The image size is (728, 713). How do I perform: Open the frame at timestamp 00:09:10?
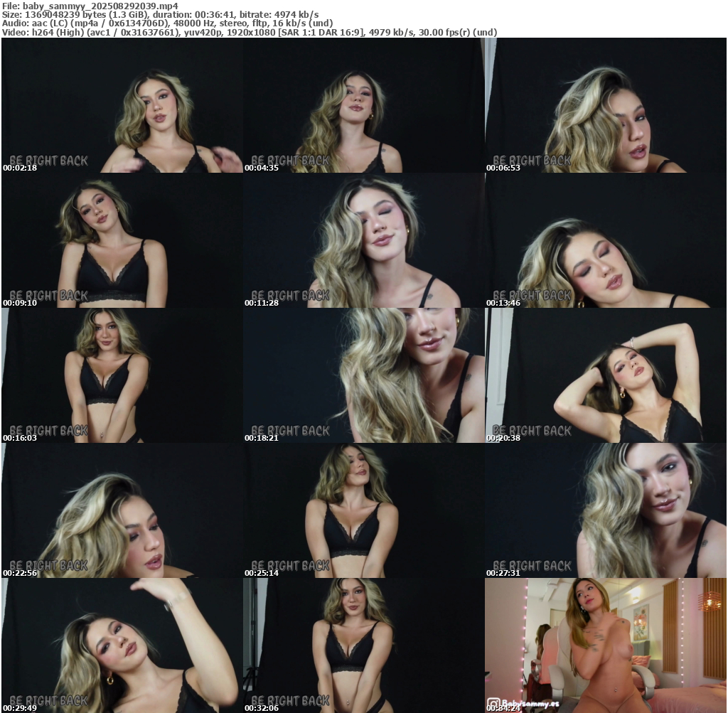tap(122, 240)
